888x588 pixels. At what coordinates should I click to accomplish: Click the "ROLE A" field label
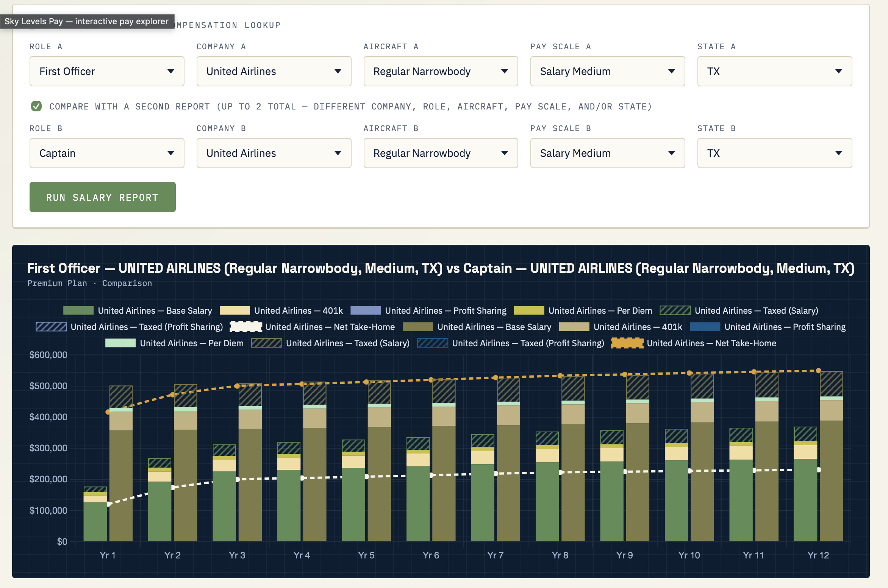point(46,47)
